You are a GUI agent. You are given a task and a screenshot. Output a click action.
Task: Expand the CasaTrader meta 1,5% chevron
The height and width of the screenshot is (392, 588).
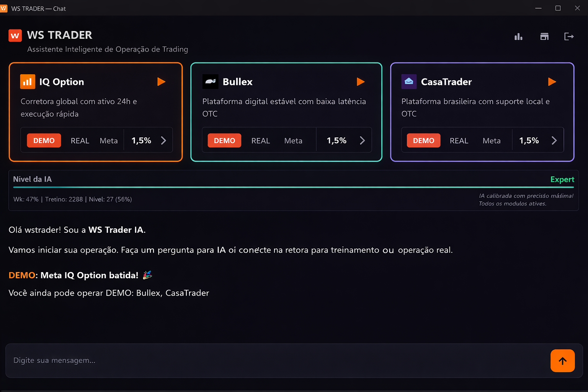point(554,140)
